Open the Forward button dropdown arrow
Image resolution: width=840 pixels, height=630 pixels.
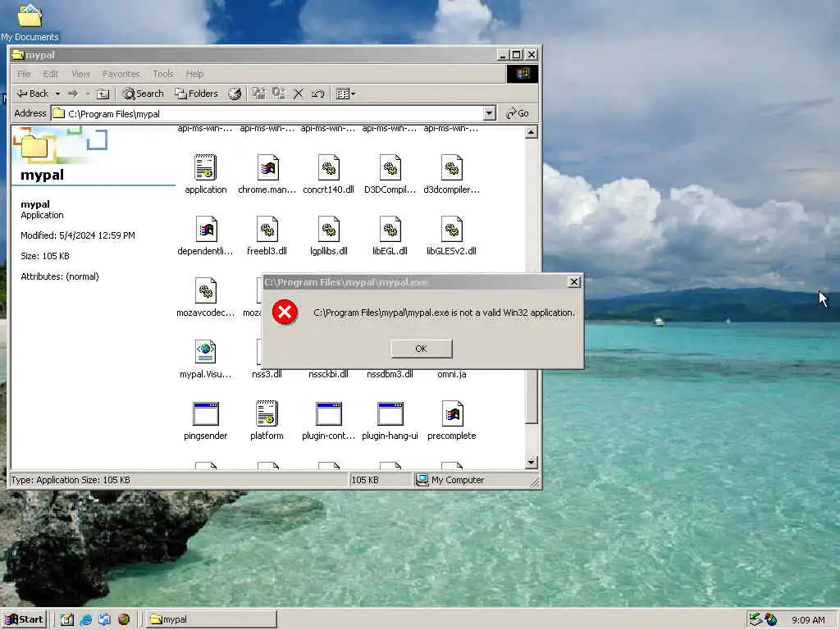[88, 94]
